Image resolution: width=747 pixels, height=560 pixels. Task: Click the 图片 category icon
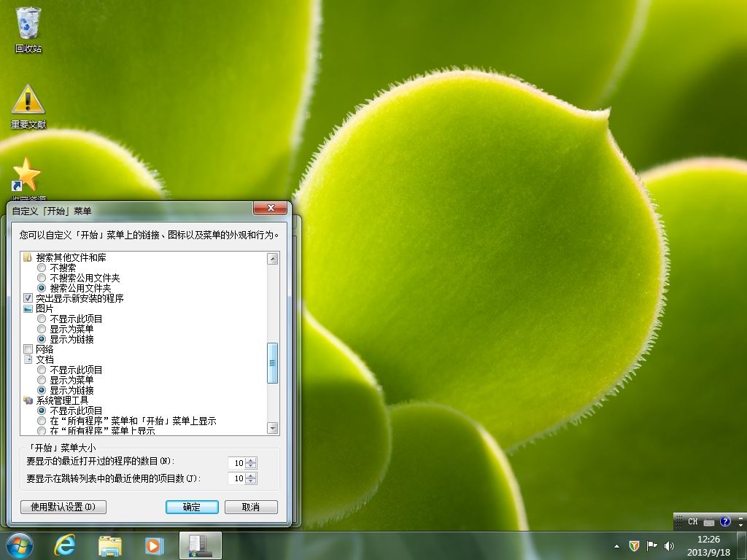28,308
